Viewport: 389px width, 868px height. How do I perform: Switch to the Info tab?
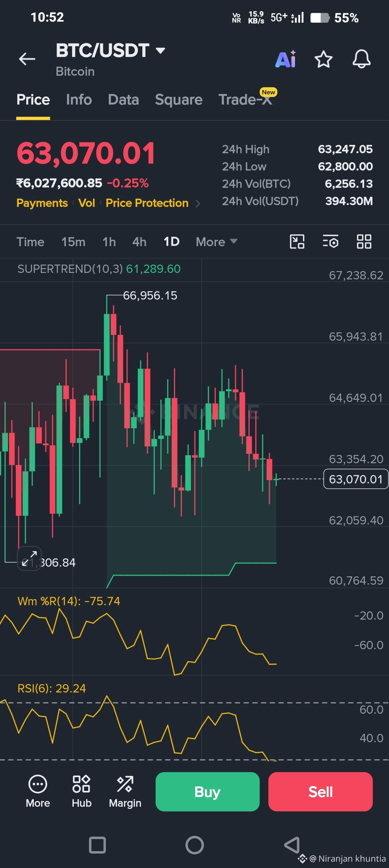(79, 100)
